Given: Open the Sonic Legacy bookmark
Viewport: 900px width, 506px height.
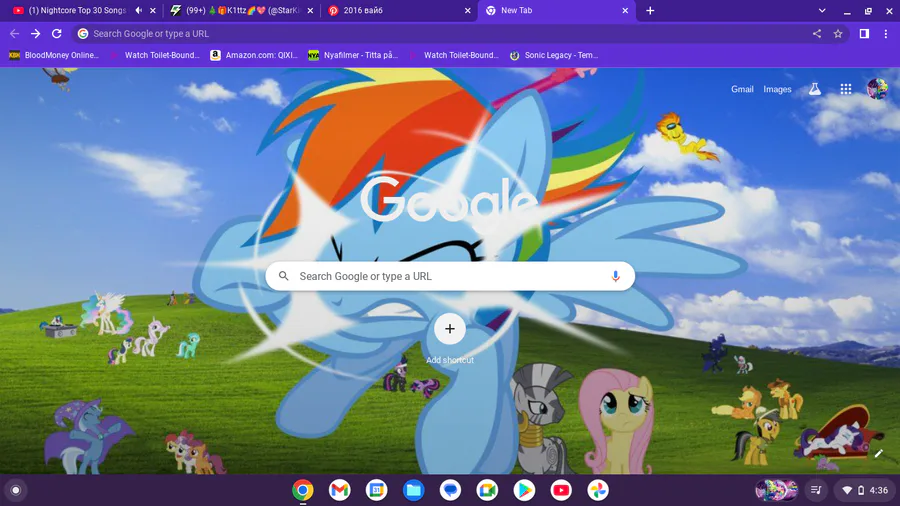Looking at the screenshot, I should click(x=554, y=55).
